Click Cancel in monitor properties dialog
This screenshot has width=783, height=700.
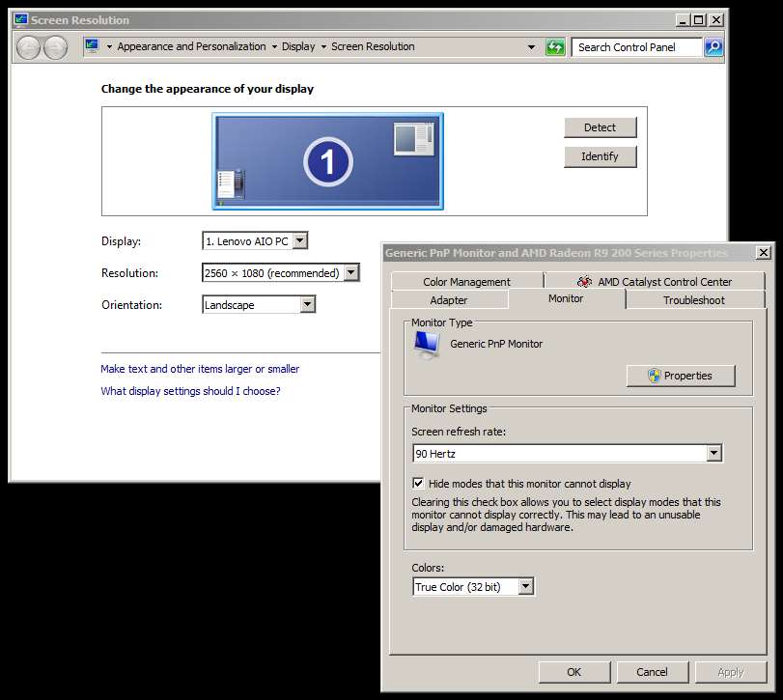pyautogui.click(x=652, y=672)
